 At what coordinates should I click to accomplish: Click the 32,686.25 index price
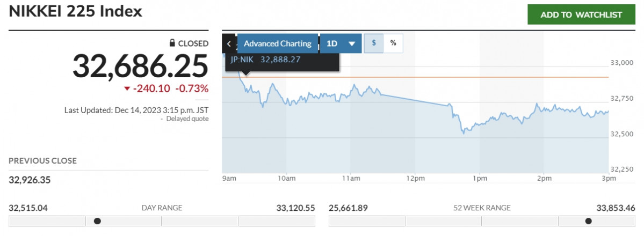pos(140,67)
